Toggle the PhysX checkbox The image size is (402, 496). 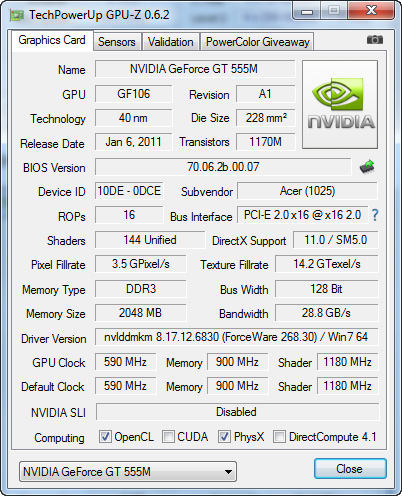pos(224,437)
